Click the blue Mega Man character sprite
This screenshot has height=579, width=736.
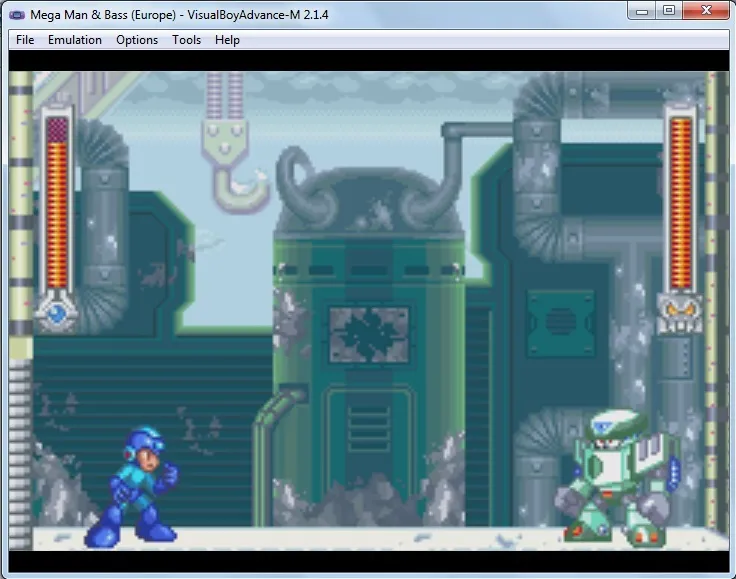tap(132, 487)
